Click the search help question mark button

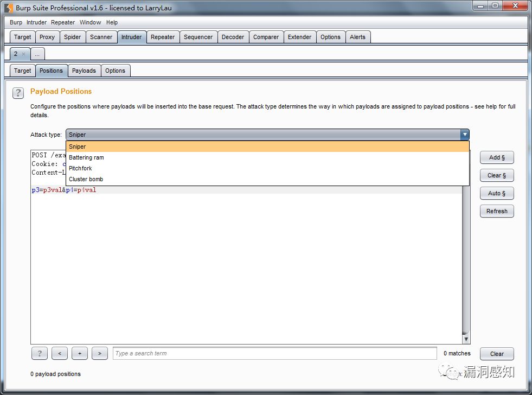[x=40, y=353]
